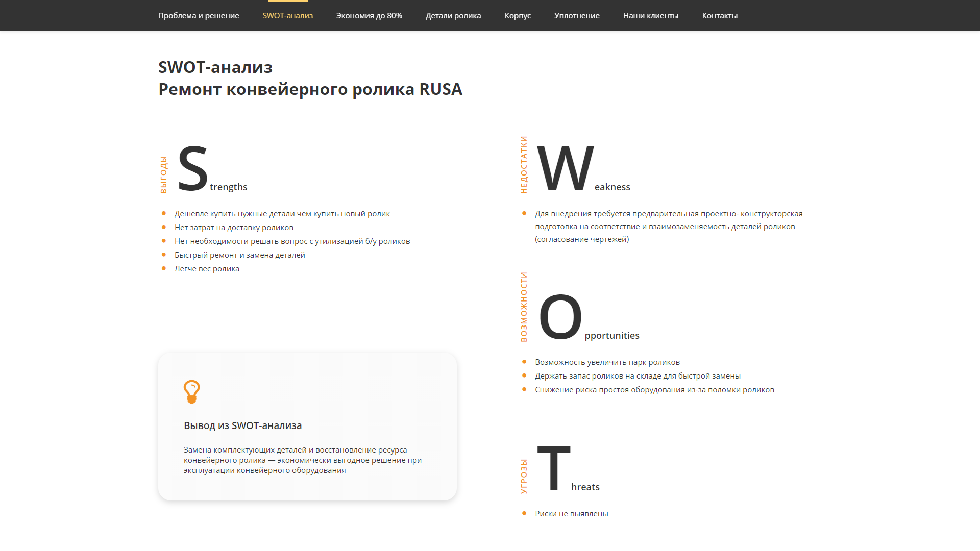Click the SWOT-анализ page heading
Viewport: 980px width, 551px height.
pyautogui.click(x=215, y=67)
